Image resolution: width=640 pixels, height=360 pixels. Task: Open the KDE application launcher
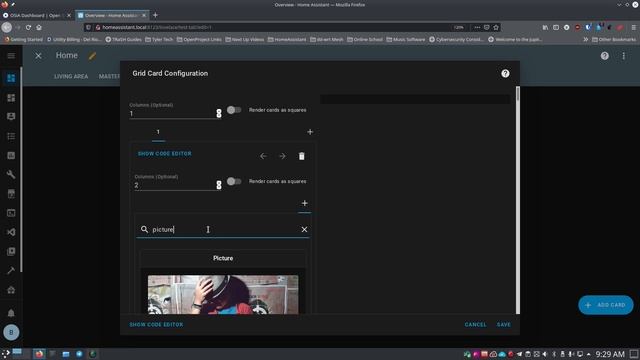pyautogui.click(x=5, y=354)
